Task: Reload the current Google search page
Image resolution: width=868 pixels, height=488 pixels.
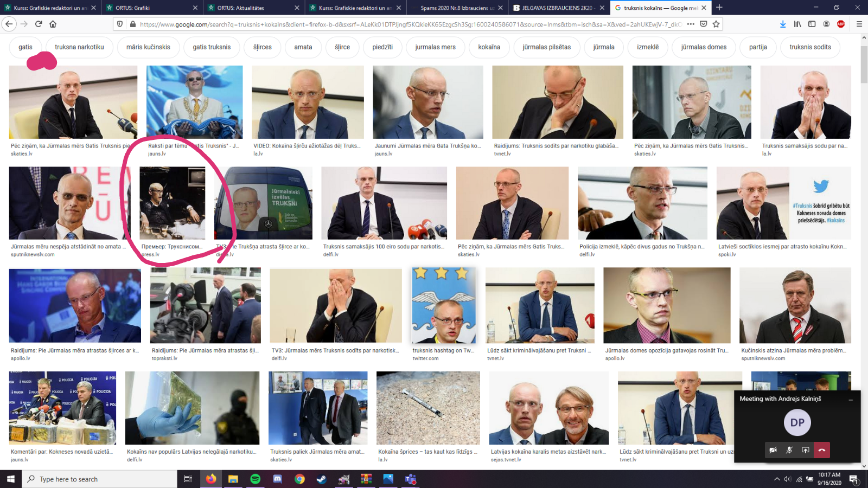Action: coord(39,24)
